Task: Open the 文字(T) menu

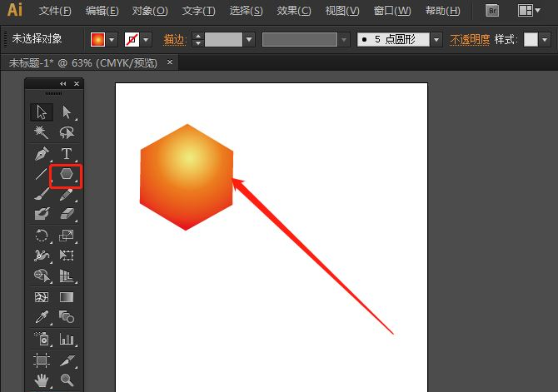Action: pos(198,11)
